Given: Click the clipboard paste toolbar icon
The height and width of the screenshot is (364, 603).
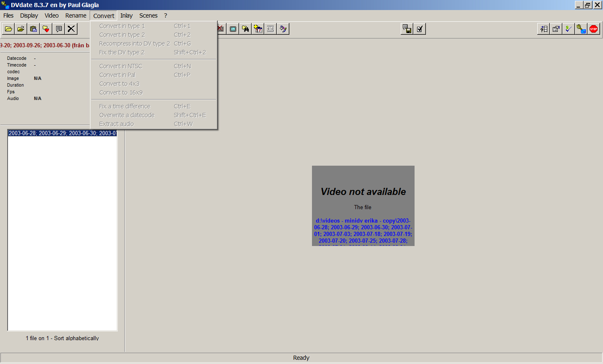Looking at the screenshot, I should (x=33, y=29).
